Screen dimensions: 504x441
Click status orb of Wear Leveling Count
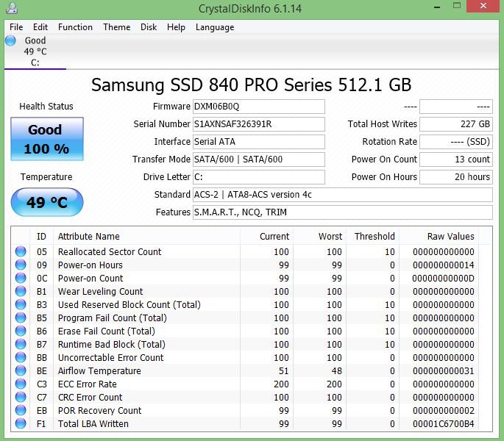pyautogui.click(x=21, y=291)
